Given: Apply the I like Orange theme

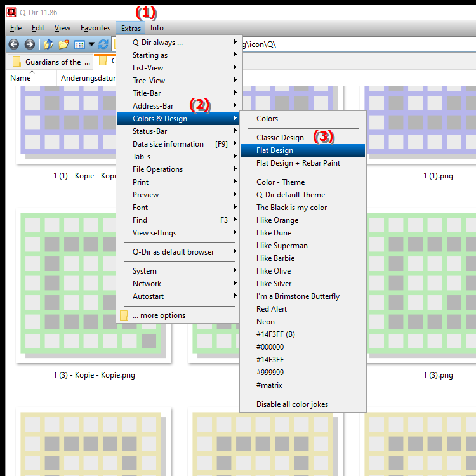Looking at the screenshot, I should tap(303, 220).
